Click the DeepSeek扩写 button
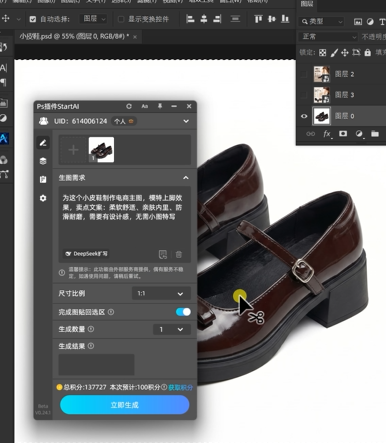Screen dimensions: 386x443 point(87,254)
